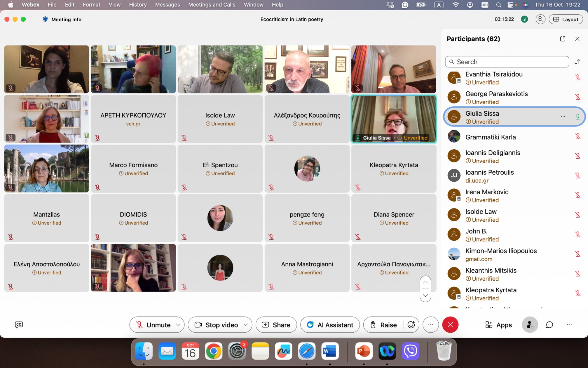Sort the participants list
588x368 pixels.
tap(577, 62)
